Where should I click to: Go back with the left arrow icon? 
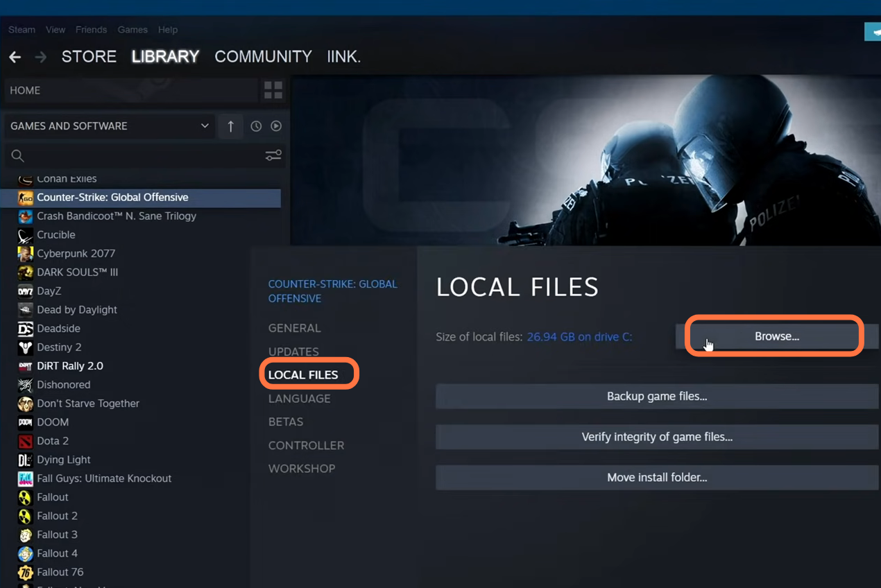(15, 57)
